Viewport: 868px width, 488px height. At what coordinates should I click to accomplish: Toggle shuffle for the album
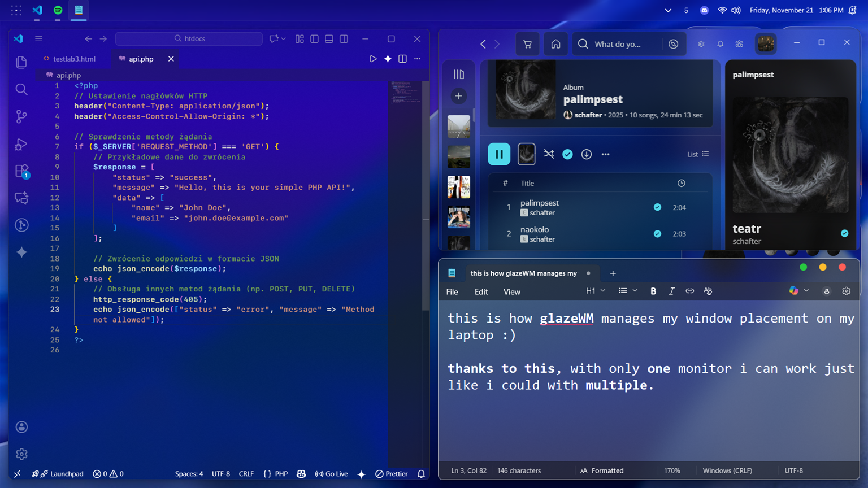pos(549,154)
